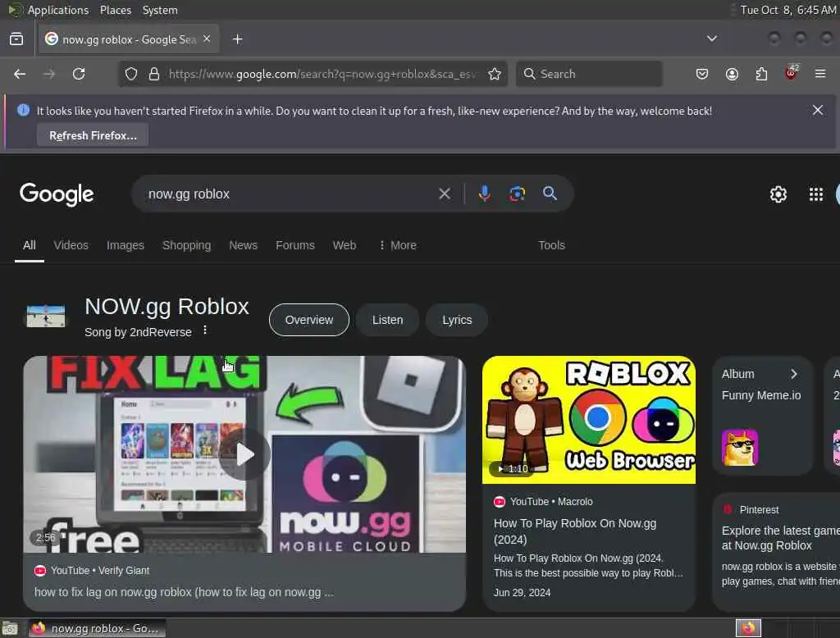Click the Google logo

tap(57, 194)
